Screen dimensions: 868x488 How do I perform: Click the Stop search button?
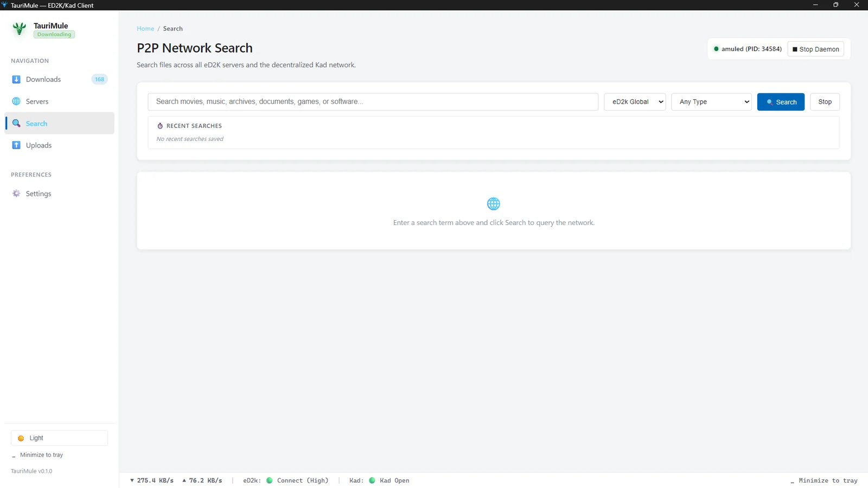pyautogui.click(x=825, y=102)
